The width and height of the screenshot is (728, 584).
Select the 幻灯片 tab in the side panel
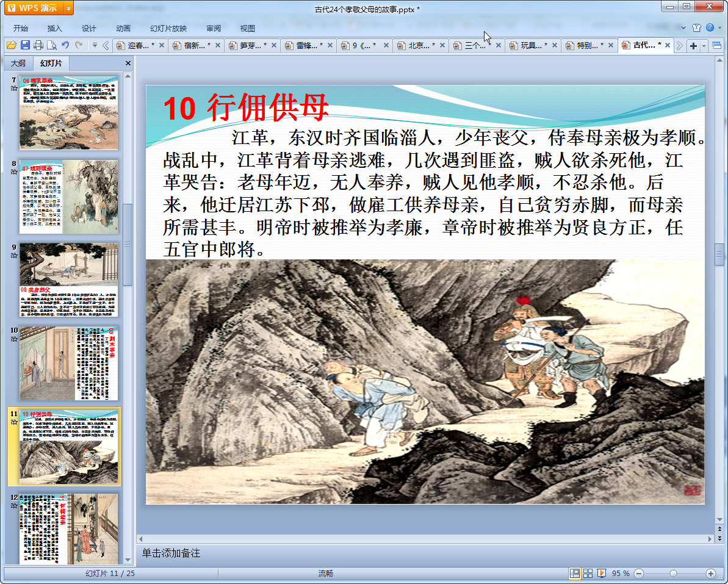[x=51, y=63]
